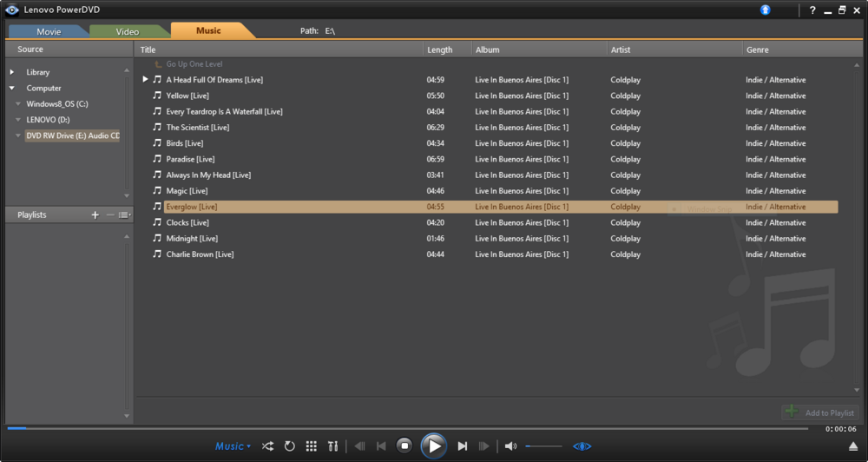Screen dimensions: 868x462
Task: Stop playback
Action: tap(404, 446)
